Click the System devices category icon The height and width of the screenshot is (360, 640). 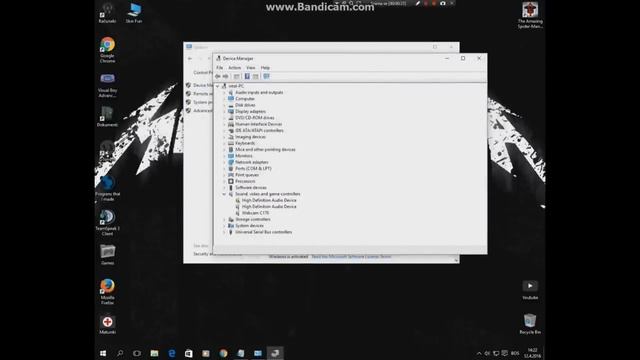(231, 226)
